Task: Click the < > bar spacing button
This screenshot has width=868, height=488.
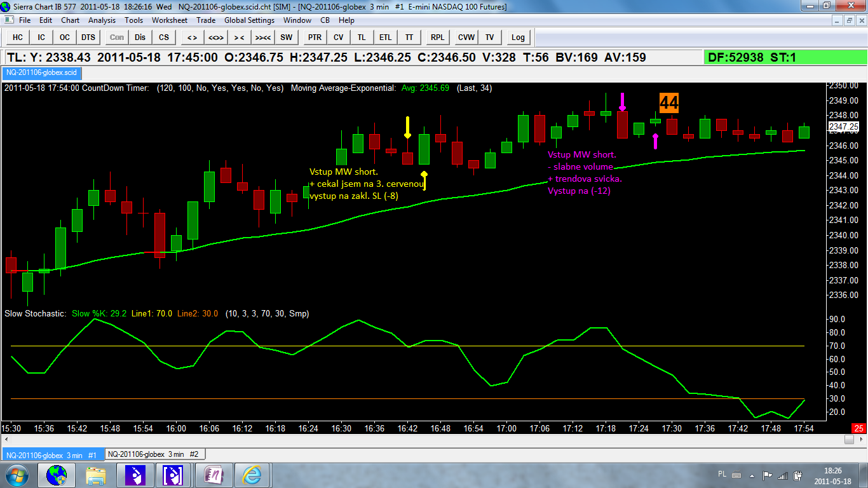Action: [x=193, y=37]
